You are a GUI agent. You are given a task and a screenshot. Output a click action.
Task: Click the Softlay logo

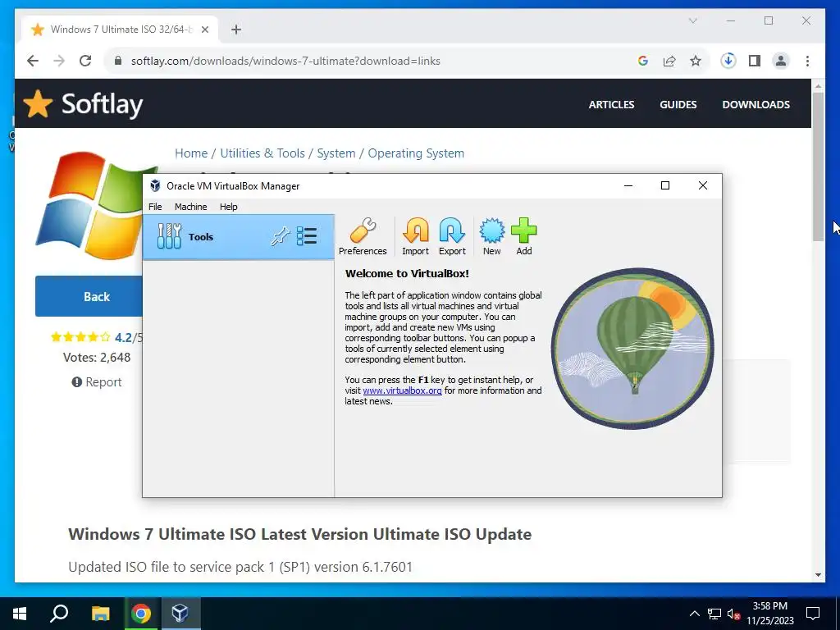84,104
